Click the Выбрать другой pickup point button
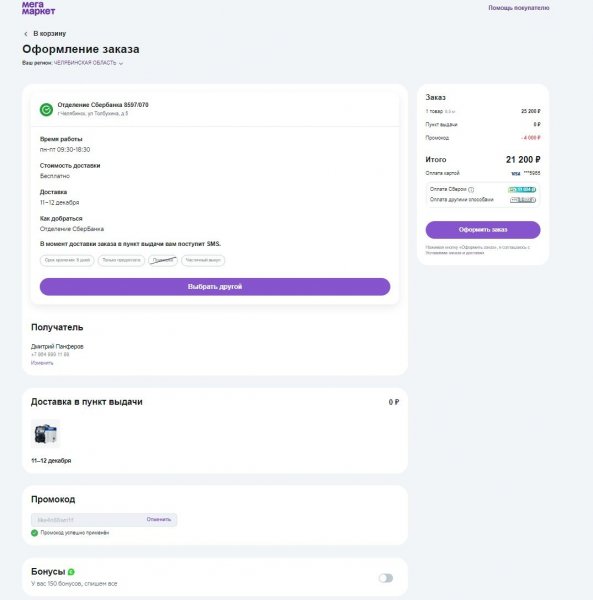The height and width of the screenshot is (600, 593). click(x=215, y=287)
